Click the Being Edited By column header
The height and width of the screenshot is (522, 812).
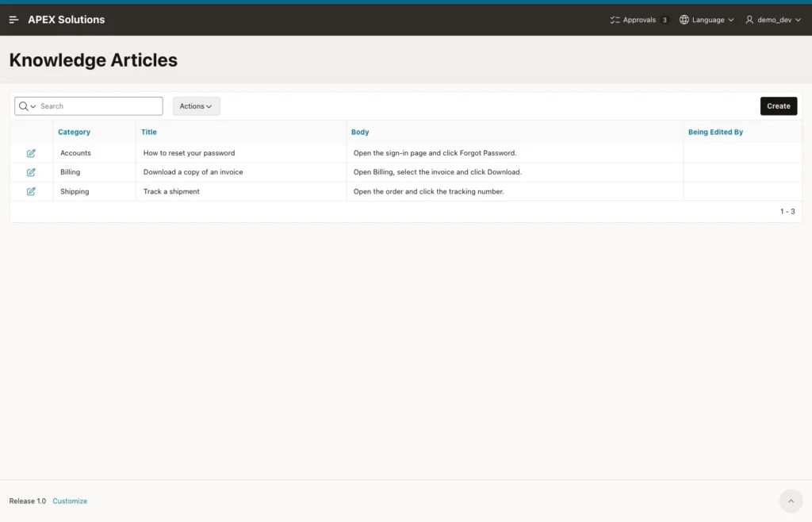(x=715, y=132)
